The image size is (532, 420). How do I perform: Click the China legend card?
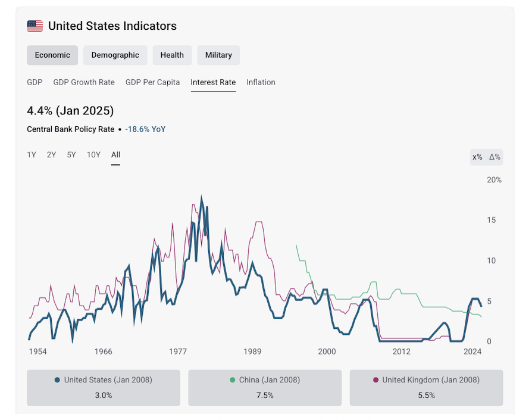[265, 387]
